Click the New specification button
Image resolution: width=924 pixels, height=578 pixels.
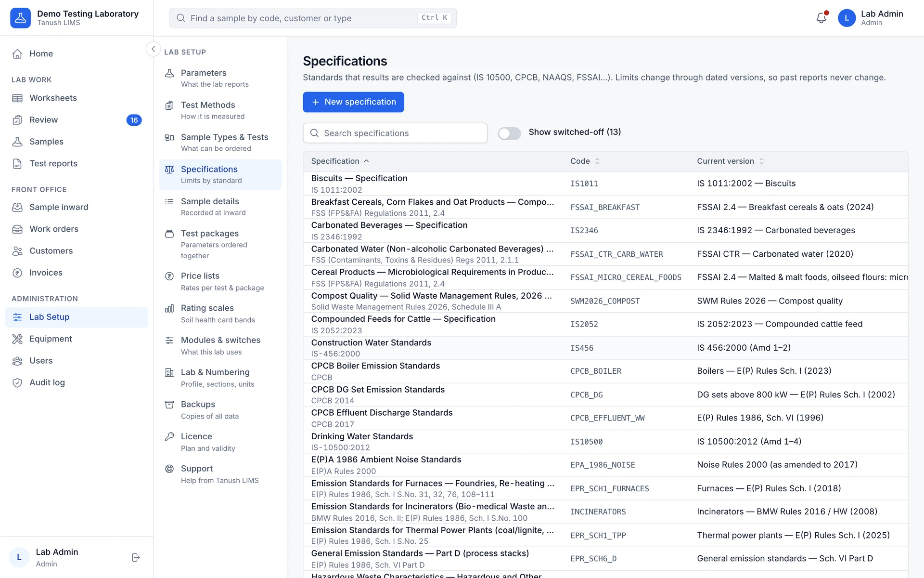pyautogui.click(x=353, y=102)
